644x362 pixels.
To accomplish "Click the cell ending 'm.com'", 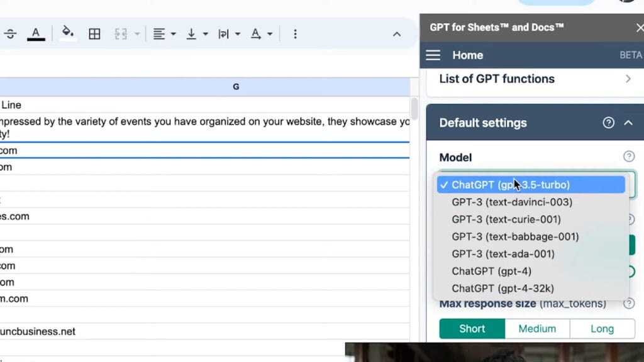I will coord(204,299).
